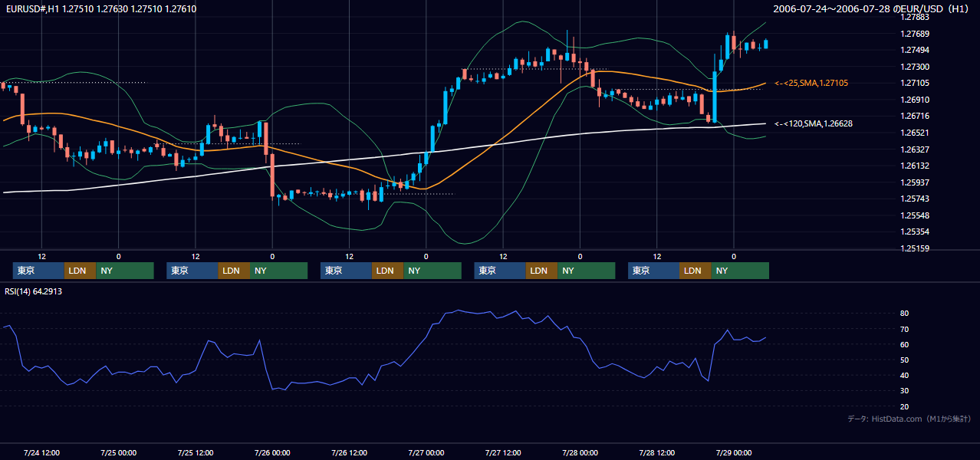Click RSI scale value 60
The height and width of the screenshot is (460, 980).
pyautogui.click(x=905, y=344)
